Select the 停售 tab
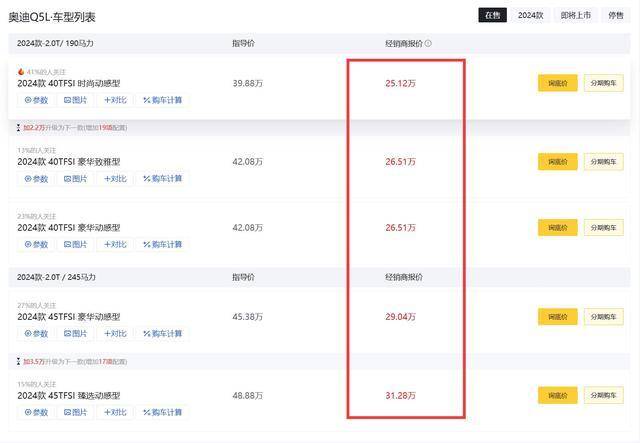The height and width of the screenshot is (443, 640). point(616,16)
